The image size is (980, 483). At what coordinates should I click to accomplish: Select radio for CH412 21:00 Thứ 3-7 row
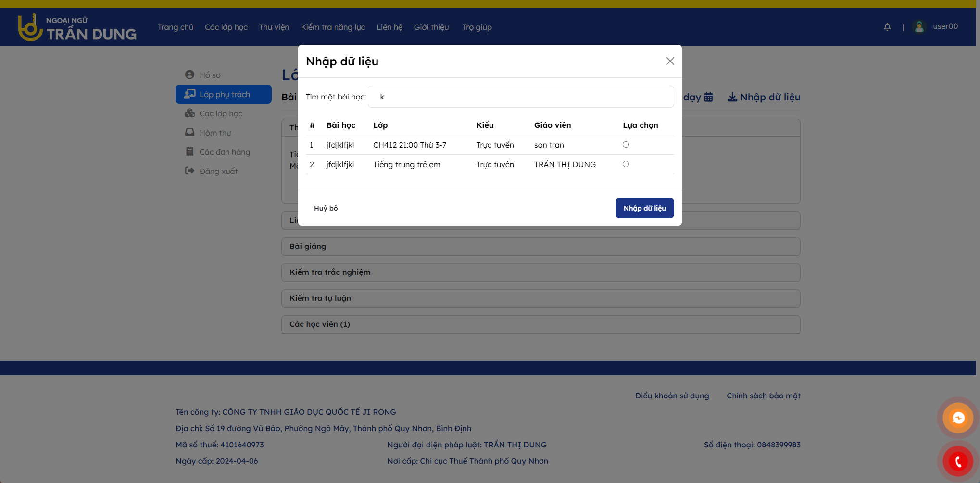point(626,144)
